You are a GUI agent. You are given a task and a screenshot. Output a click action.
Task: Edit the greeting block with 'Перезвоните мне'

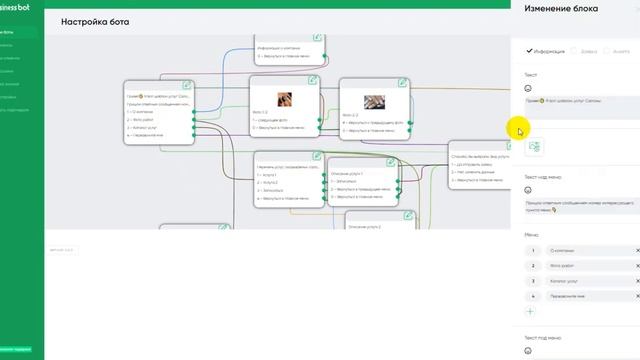(187, 85)
